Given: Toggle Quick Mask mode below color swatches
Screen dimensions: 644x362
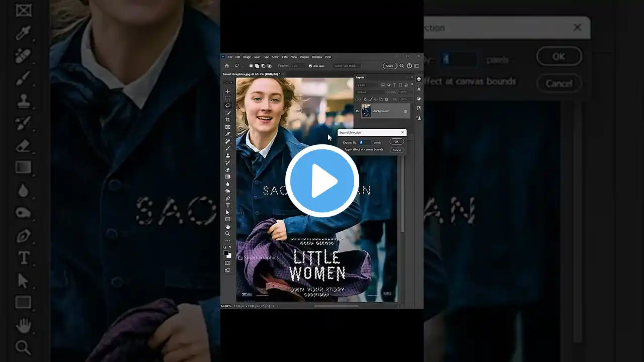Looking at the screenshot, I should [x=227, y=263].
